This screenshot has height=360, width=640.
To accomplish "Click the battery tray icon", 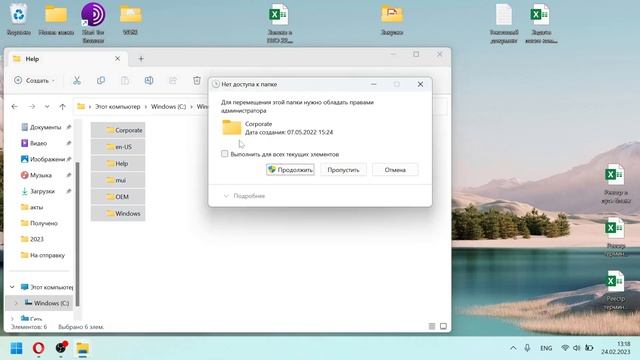I will point(589,348).
